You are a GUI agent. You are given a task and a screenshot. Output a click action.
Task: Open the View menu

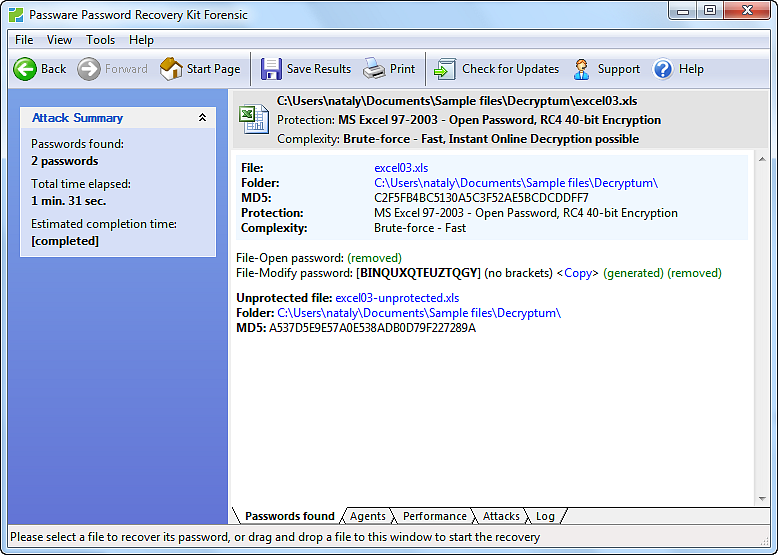point(59,40)
